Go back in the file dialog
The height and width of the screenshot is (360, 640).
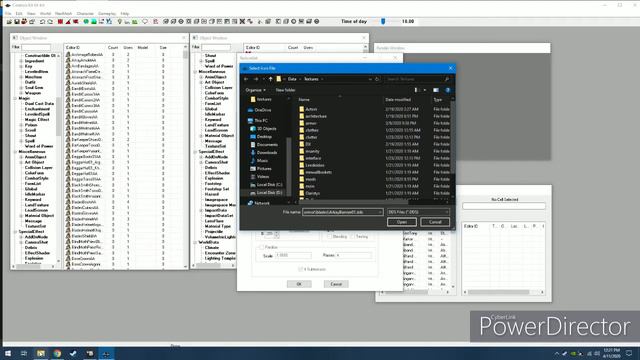click(246, 79)
